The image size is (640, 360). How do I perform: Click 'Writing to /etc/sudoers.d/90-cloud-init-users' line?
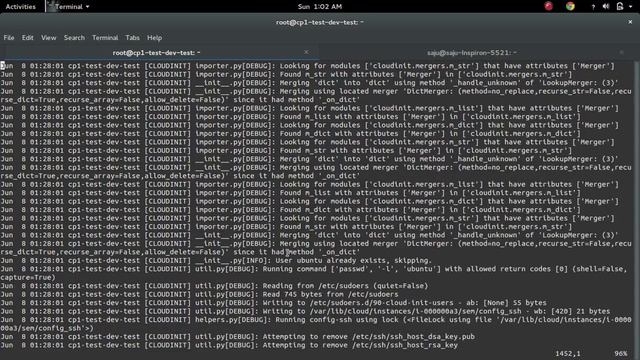point(273,303)
